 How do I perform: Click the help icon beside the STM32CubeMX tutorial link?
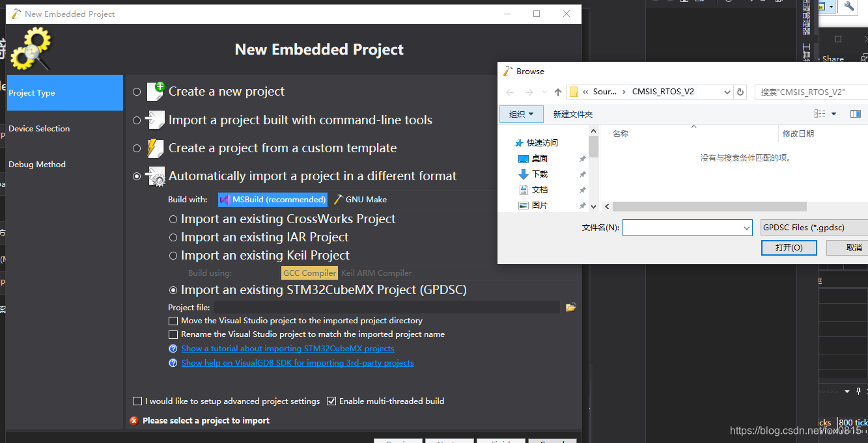pos(173,349)
